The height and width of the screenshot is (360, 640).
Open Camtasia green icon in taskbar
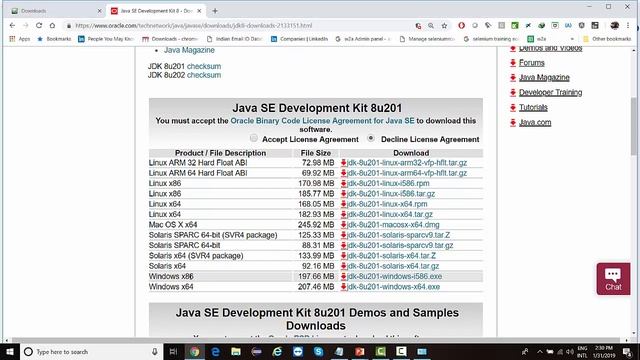point(380,351)
